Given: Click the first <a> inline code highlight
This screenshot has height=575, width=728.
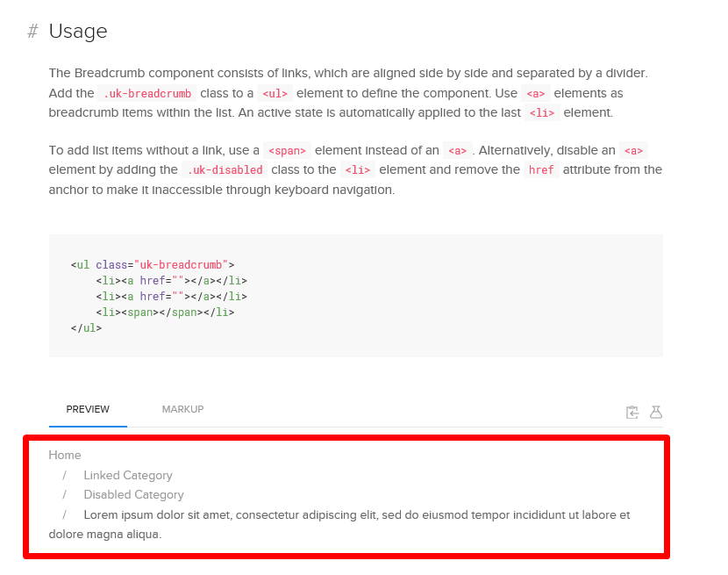Looking at the screenshot, I should pyautogui.click(x=535, y=93).
